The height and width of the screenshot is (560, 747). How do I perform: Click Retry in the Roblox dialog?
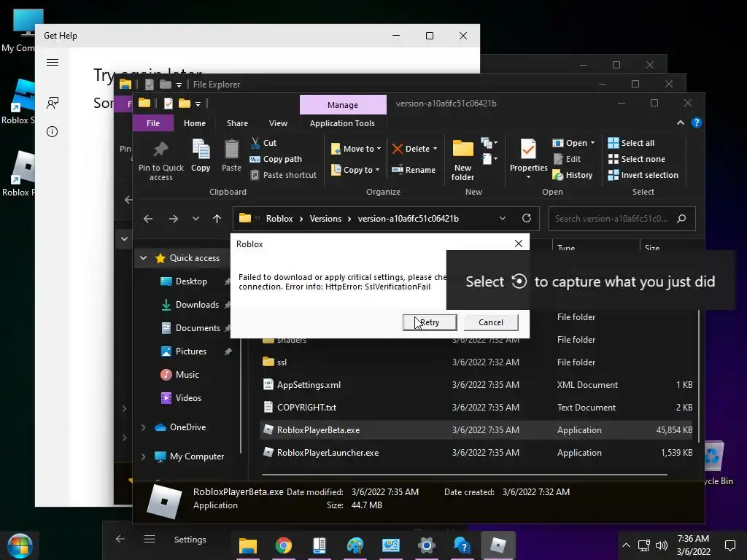click(x=430, y=322)
